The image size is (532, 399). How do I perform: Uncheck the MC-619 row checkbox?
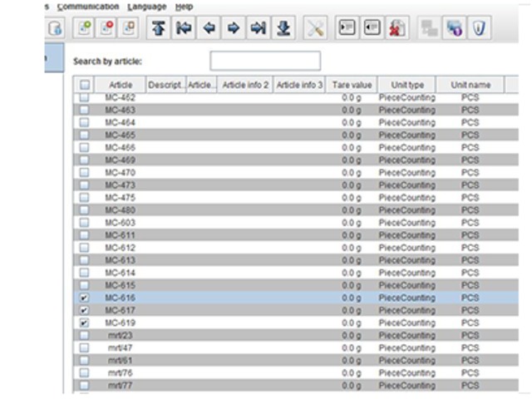coord(84,323)
